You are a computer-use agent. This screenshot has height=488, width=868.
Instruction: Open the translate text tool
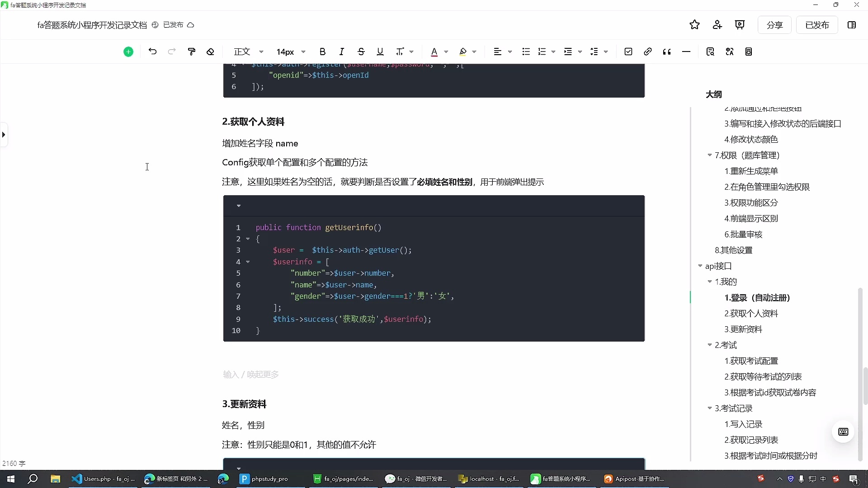(x=730, y=52)
